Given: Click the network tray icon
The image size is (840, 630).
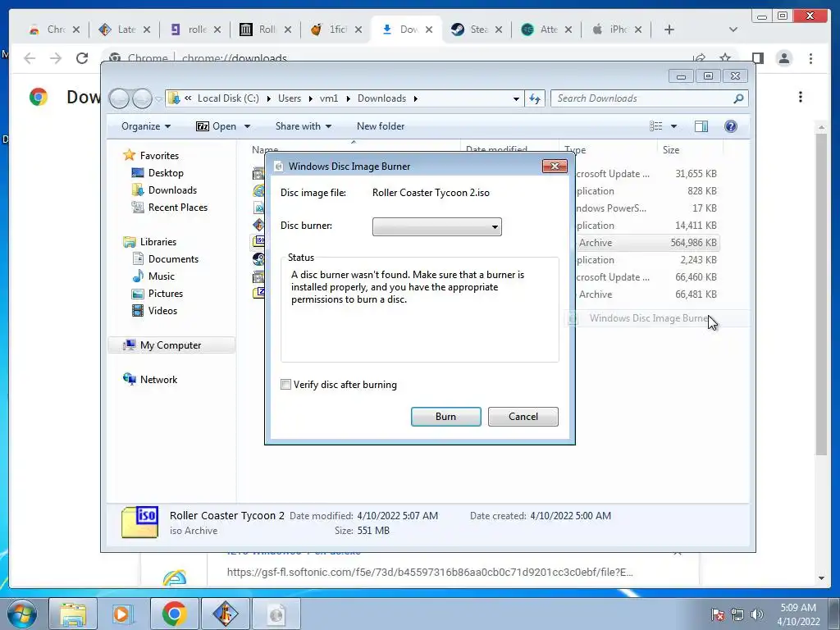Looking at the screenshot, I should pos(737,614).
